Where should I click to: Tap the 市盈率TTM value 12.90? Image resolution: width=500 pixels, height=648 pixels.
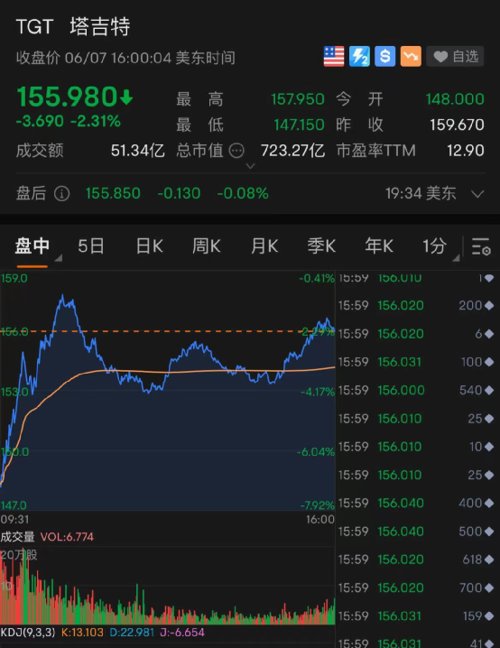click(x=466, y=151)
